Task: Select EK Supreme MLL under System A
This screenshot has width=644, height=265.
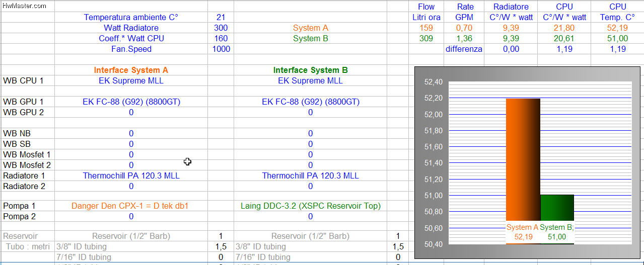Action: 131,80
